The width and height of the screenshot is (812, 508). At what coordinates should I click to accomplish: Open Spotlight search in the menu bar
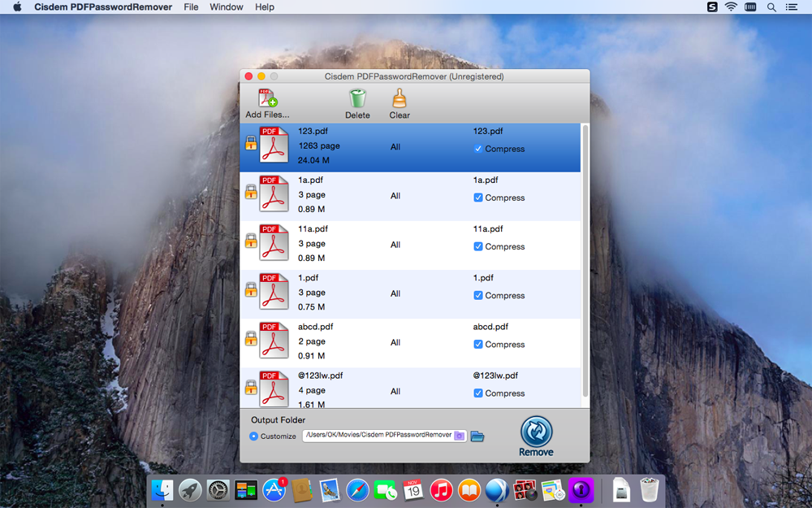click(x=771, y=7)
